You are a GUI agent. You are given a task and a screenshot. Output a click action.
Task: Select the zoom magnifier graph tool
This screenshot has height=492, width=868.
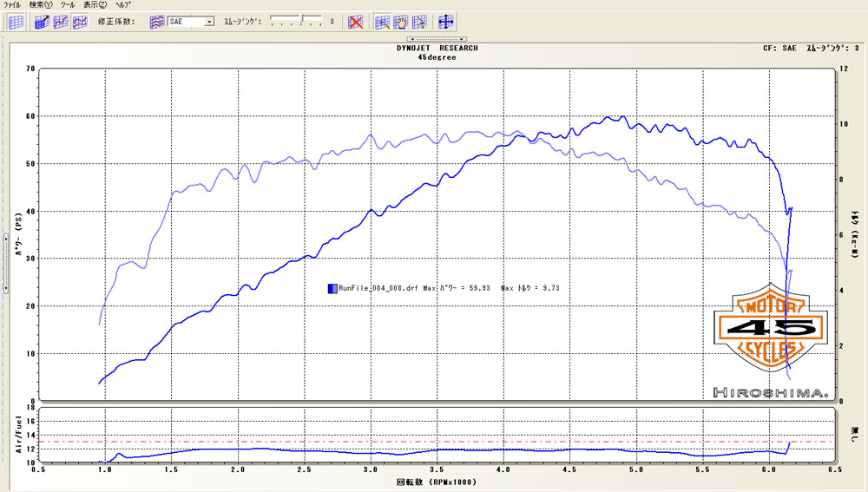click(x=383, y=22)
